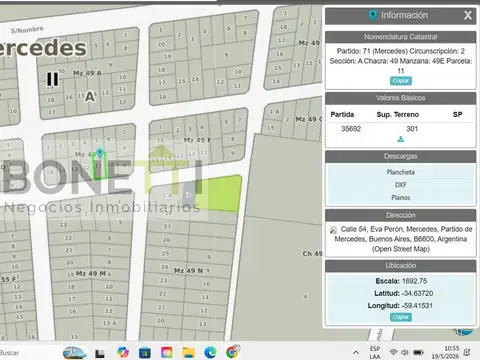Click the Mz 49 N block label
This screenshot has height=360, width=480.
click(x=188, y=271)
